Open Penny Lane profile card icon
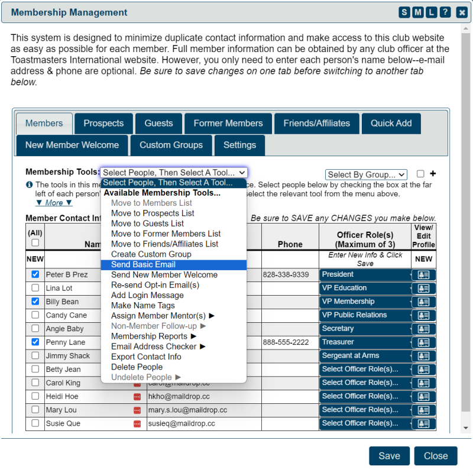473x476 pixels. 423,342
